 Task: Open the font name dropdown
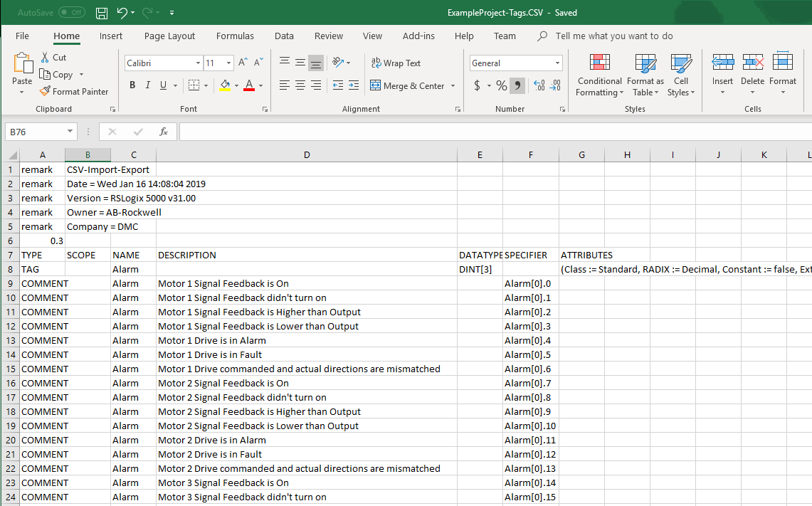198,63
